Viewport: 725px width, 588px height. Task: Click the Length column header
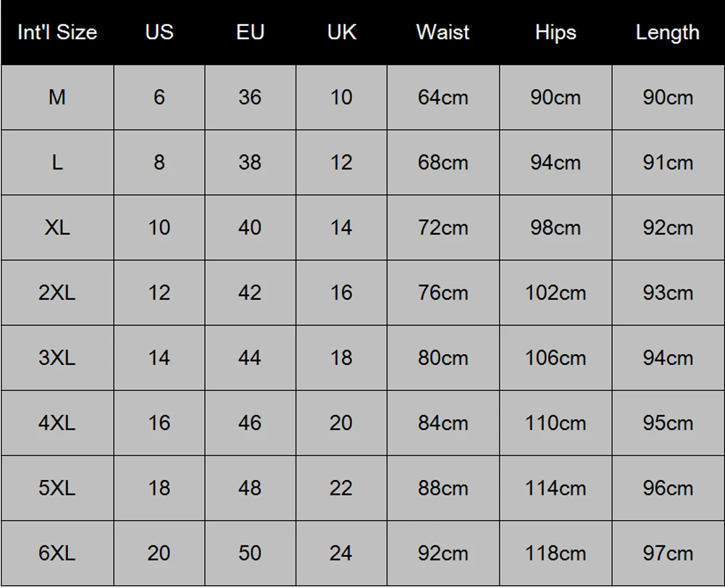point(667,33)
